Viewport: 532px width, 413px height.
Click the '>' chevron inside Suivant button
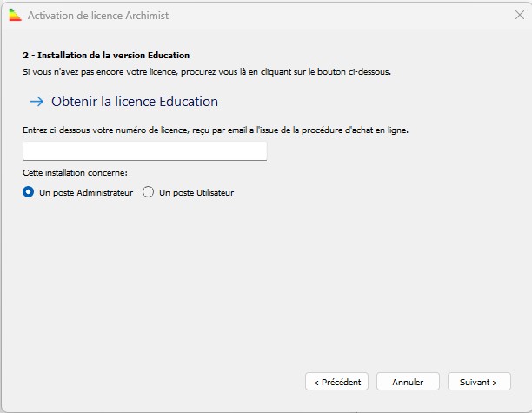[495, 382]
